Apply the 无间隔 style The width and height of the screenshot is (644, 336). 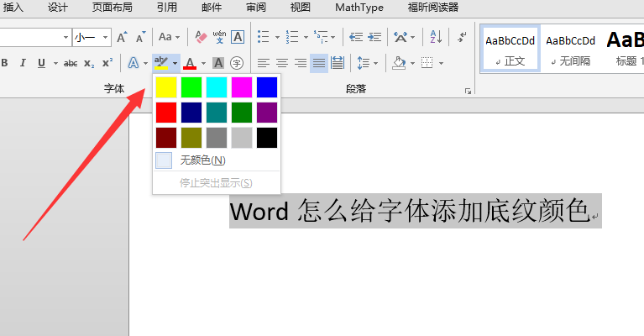570,49
